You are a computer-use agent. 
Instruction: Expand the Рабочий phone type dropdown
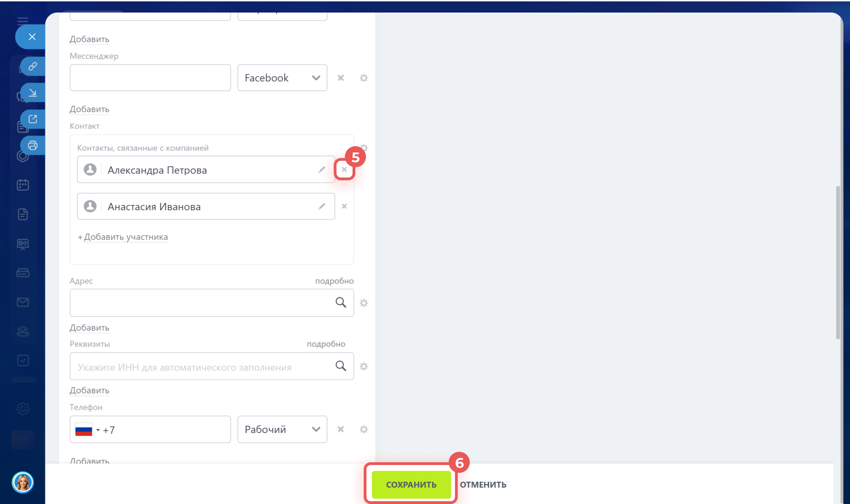pyautogui.click(x=282, y=429)
